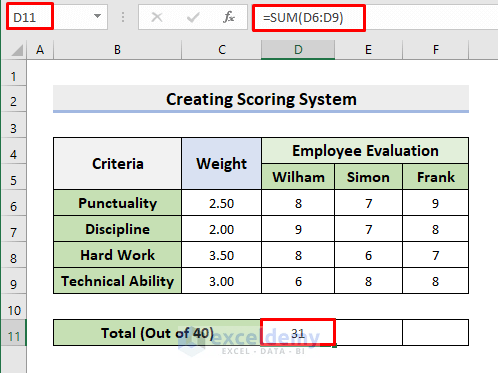Select Simon's Punctuality score cell
498x373 pixels.
click(x=368, y=203)
